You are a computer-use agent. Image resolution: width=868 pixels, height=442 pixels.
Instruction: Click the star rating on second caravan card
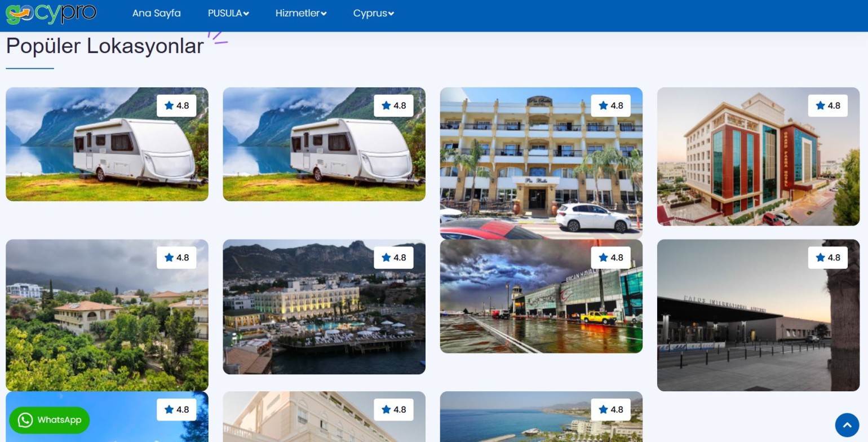tap(393, 105)
